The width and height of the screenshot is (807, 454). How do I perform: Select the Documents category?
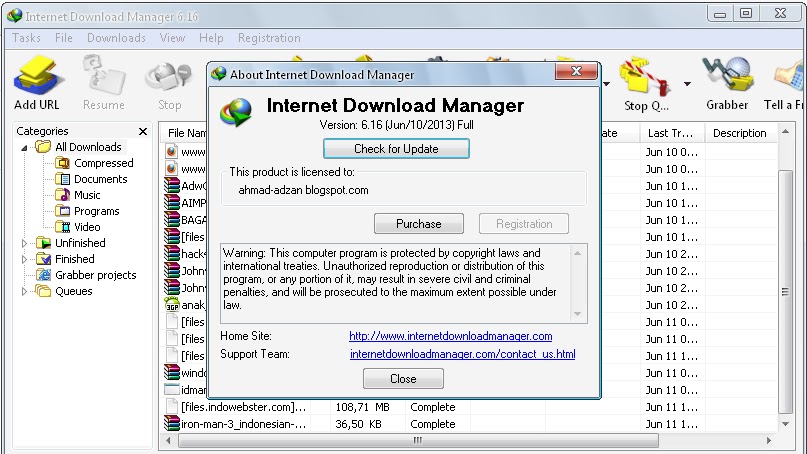pyautogui.click(x=100, y=179)
